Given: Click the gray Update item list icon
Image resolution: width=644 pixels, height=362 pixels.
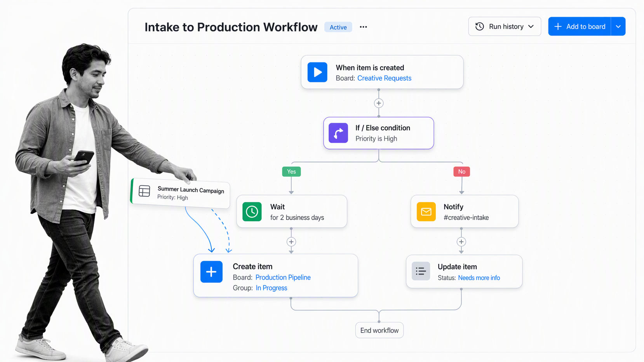Looking at the screenshot, I should [421, 271].
